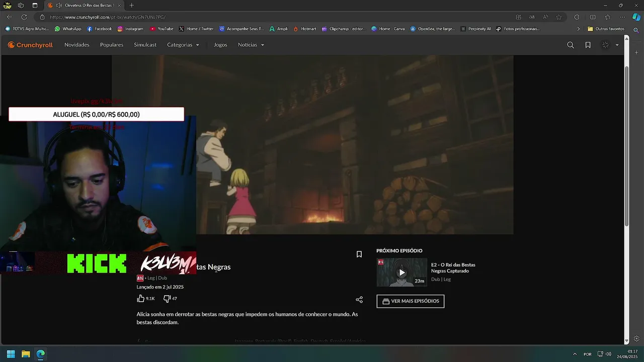Mute the tab via speaker icon

pyautogui.click(x=59, y=6)
